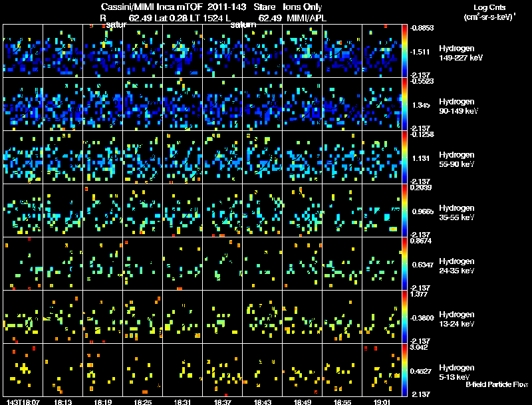Click the 18:49 time axis label
Screen dimensions: 532x405
pyautogui.click(x=303, y=402)
